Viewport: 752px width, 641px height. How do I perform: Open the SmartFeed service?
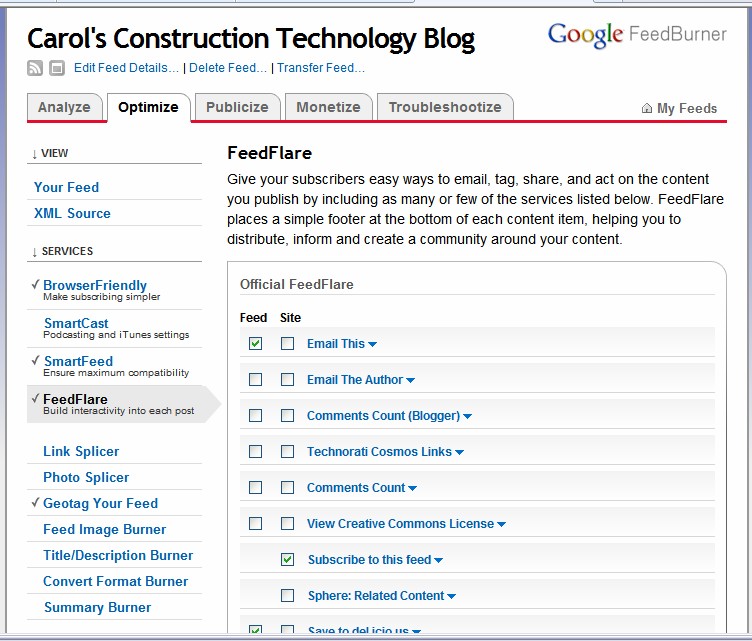[79, 361]
